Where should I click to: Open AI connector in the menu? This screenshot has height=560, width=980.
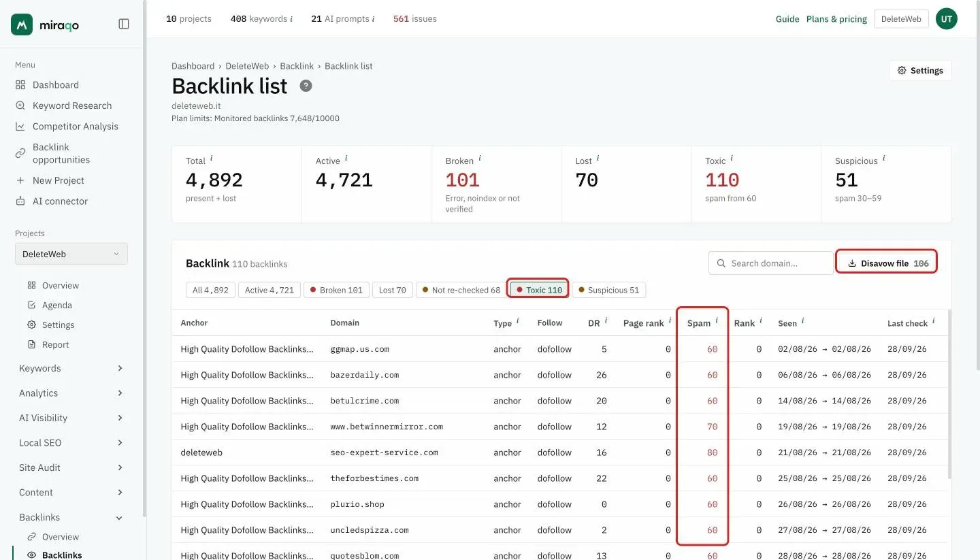(60, 201)
